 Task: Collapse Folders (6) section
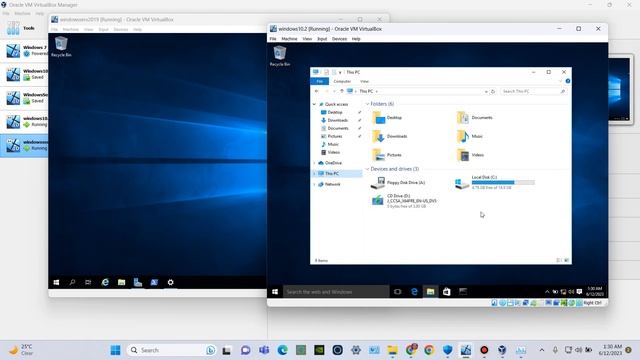click(x=367, y=104)
